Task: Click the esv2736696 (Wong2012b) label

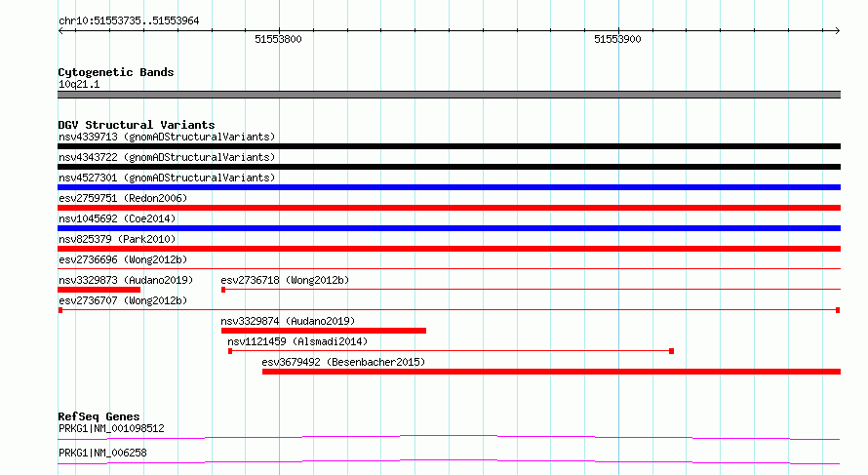Action: 123,259
